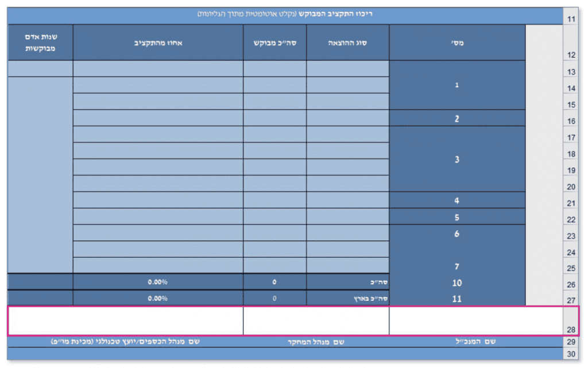Select the blank box above שם מנהל המחקר
This screenshot has width=588, height=368.
[x=316, y=320]
